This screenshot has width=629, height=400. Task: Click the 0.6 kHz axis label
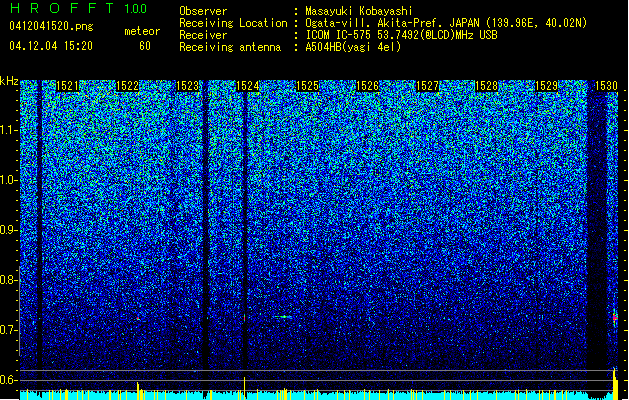click(x=9, y=380)
